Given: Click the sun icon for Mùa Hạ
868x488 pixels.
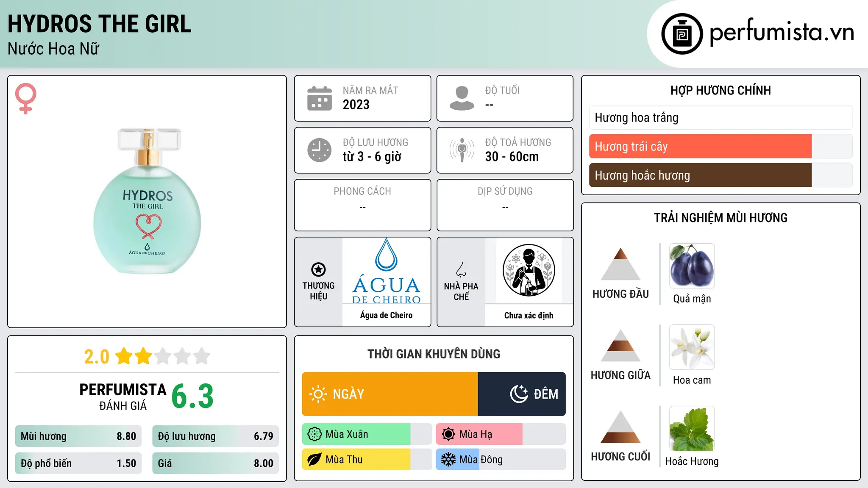Looking at the screenshot, I should pyautogui.click(x=448, y=434).
